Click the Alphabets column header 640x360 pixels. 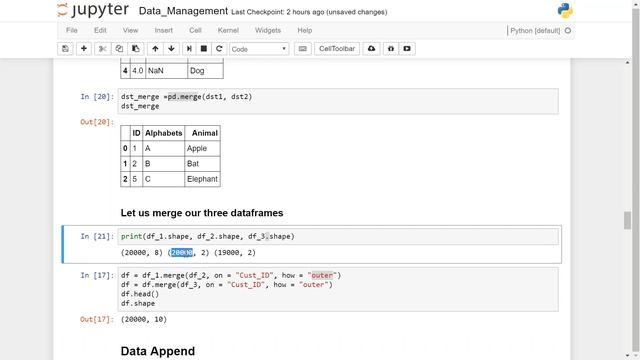coord(164,133)
